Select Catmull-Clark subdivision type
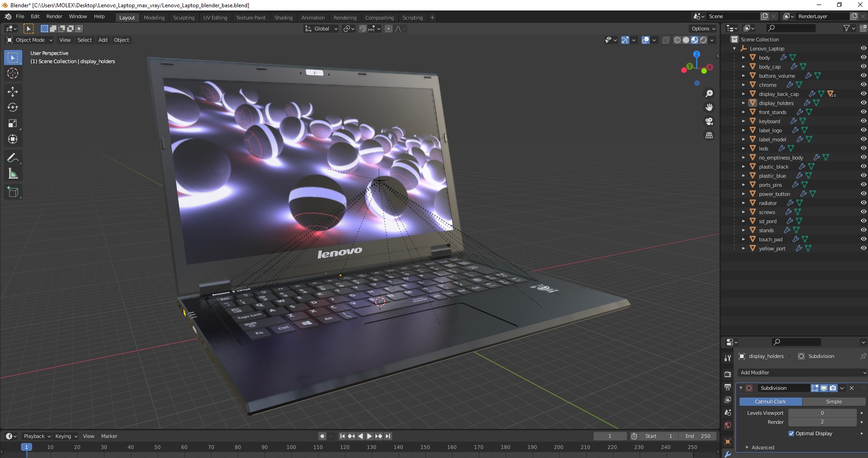This screenshot has width=868, height=458. [x=770, y=402]
